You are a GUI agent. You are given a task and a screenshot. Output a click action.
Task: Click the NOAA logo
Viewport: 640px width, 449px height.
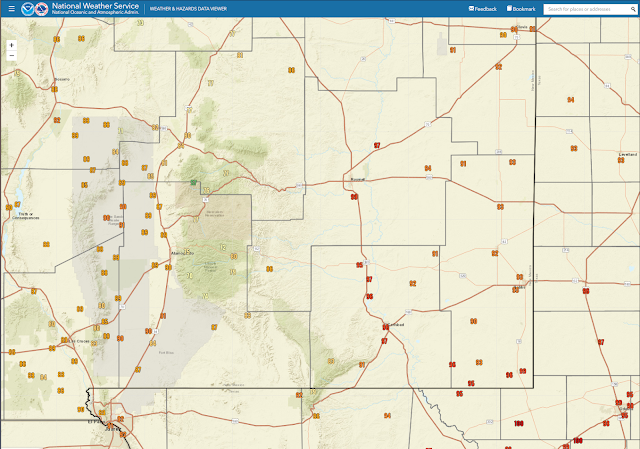point(28,9)
